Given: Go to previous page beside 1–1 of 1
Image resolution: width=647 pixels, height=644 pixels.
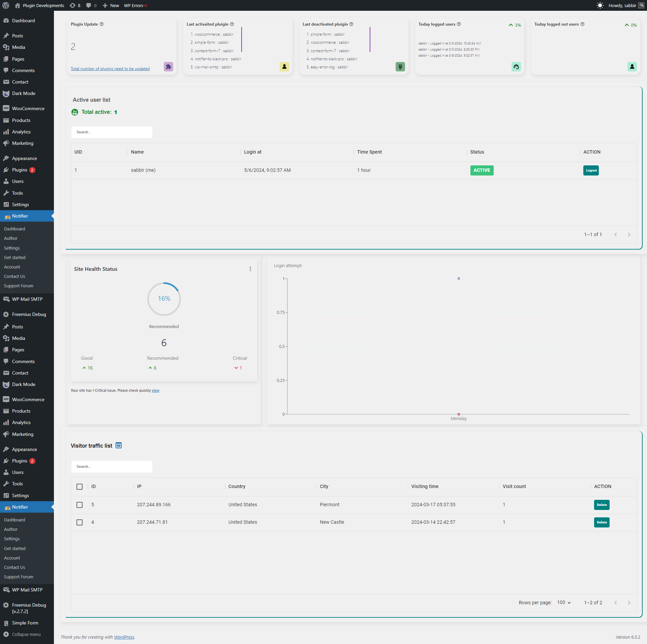Looking at the screenshot, I should 616,234.
